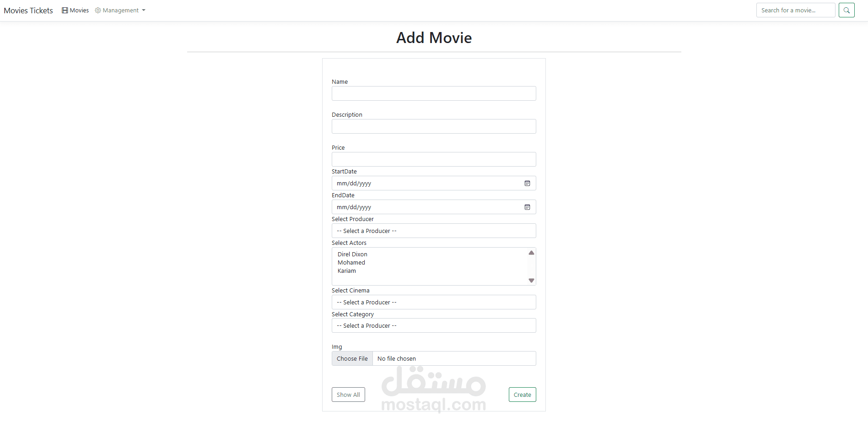The width and height of the screenshot is (868, 422).
Task: Go to the Movies nav item
Action: click(x=79, y=10)
